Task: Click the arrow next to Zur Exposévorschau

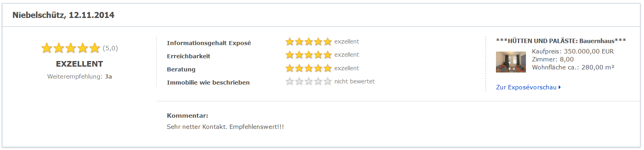Action: pyautogui.click(x=560, y=87)
